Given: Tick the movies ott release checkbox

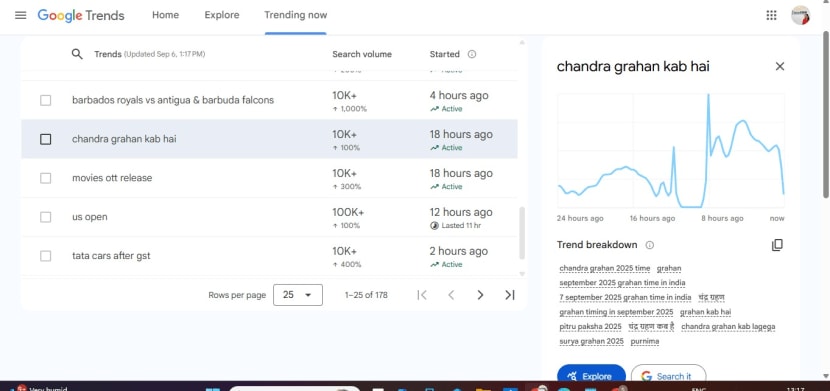Looking at the screenshot, I should pos(46,178).
